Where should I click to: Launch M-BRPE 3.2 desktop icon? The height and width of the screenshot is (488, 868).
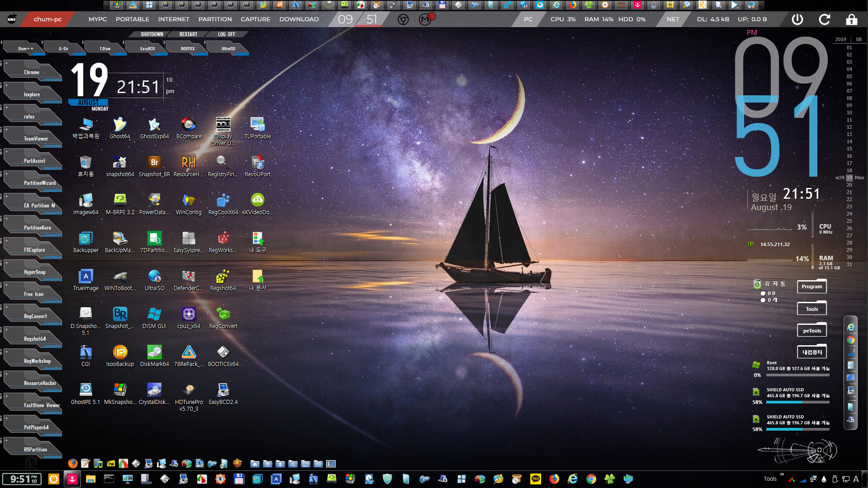tap(120, 204)
